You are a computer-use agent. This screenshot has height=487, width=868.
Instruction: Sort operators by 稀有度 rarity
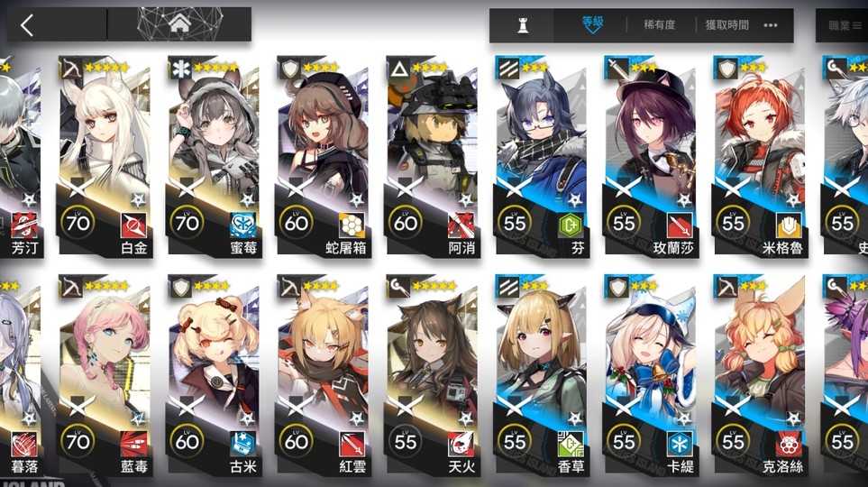click(x=659, y=25)
